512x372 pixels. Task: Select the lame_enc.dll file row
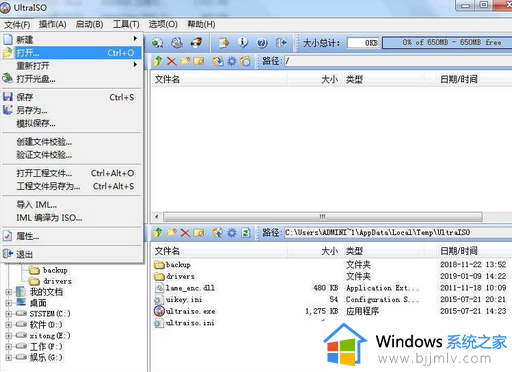(330, 288)
